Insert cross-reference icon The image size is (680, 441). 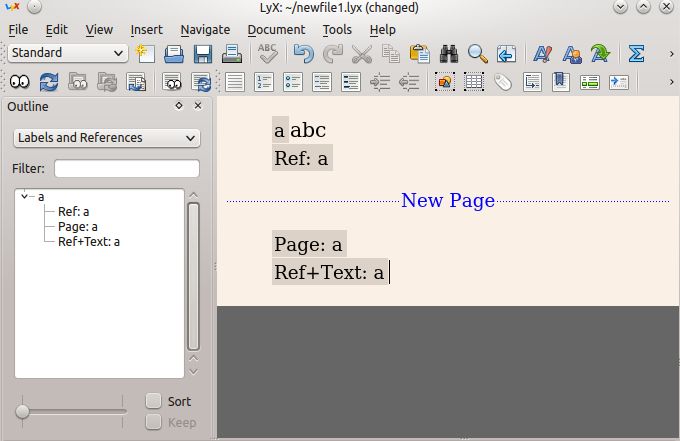click(x=532, y=82)
